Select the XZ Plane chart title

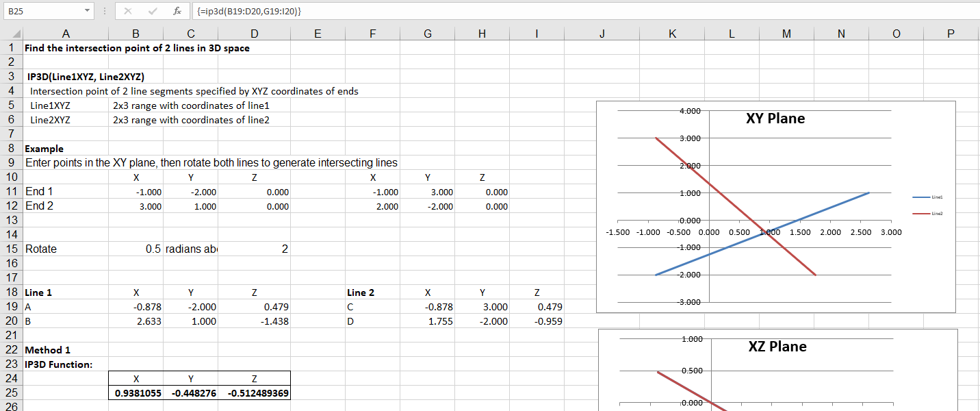(777, 347)
